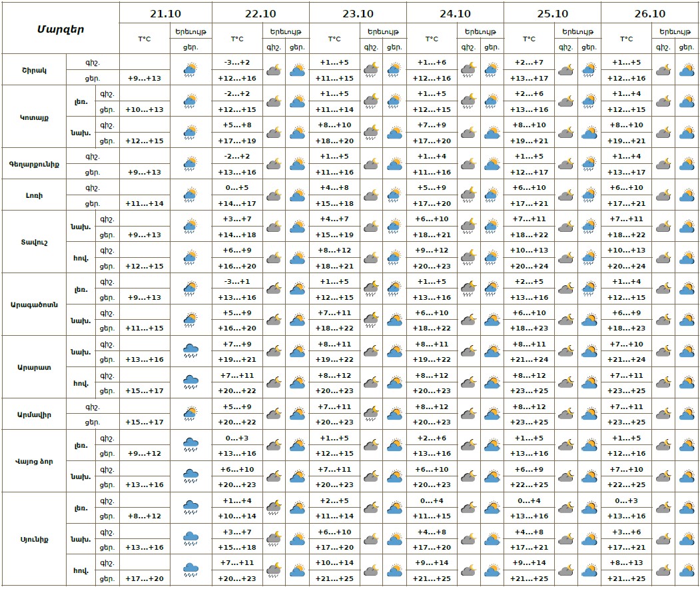Click Gegharkunik's 24.10 daytime weather icon

click(492, 164)
